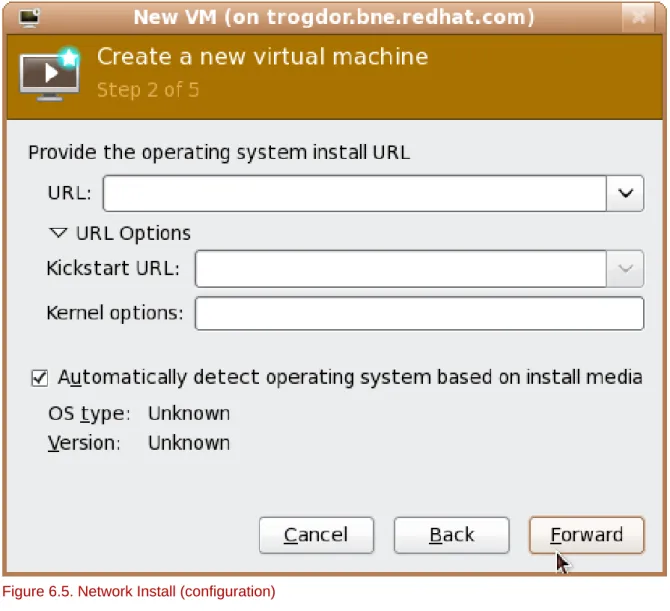Click 'Provide the operating system install URL' text

tap(219, 153)
